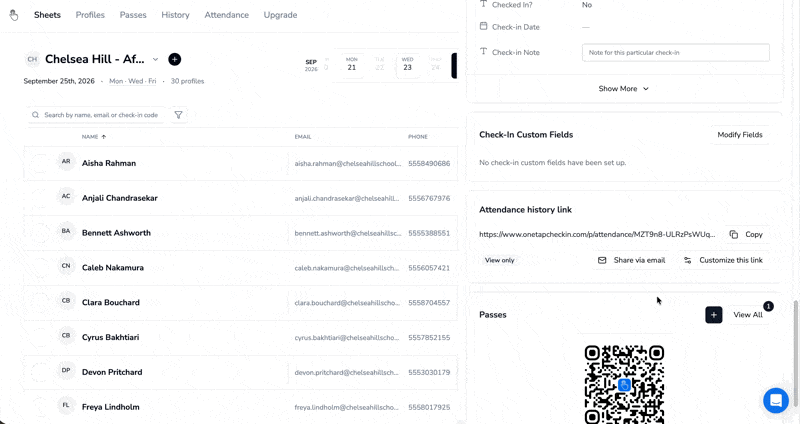Screen dimensions: 800x424
Task: Click the OneTap hand logo icon
Action: click(14, 15)
